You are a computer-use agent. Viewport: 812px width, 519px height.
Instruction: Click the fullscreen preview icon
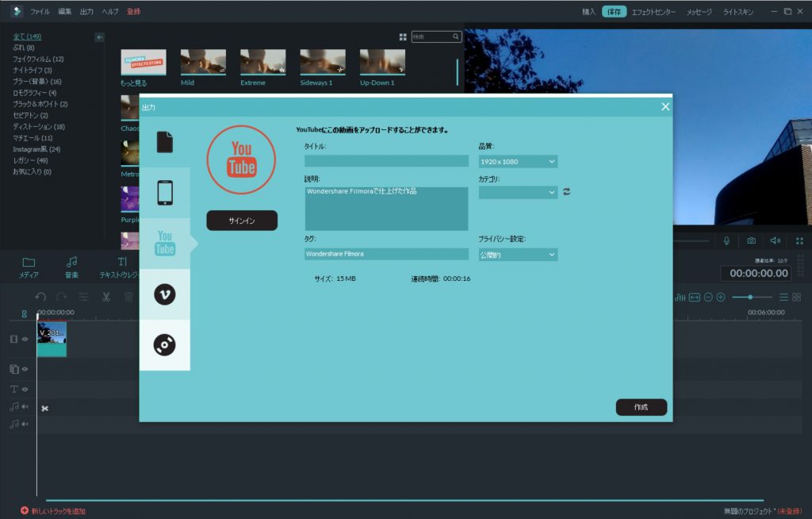799,240
